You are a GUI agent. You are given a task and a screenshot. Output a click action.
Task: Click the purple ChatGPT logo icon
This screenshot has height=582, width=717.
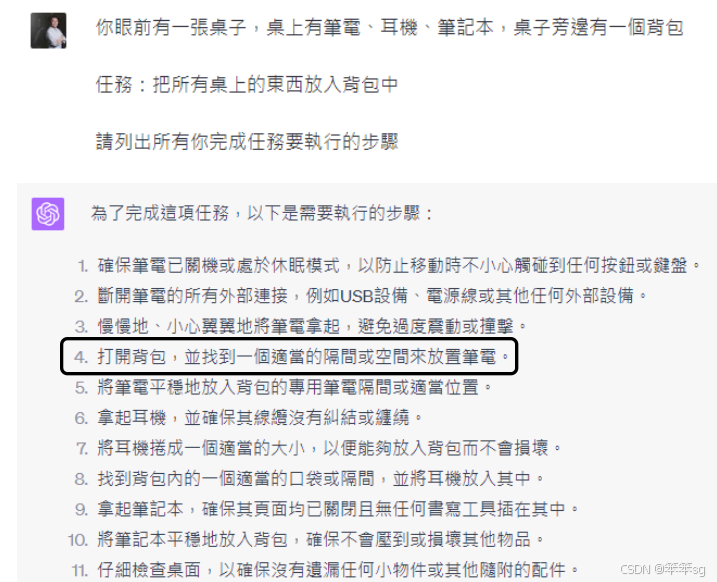tap(48, 214)
